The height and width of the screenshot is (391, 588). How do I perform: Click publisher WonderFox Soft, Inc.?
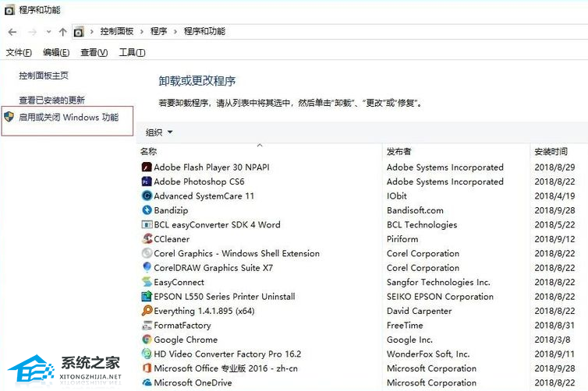428,354
